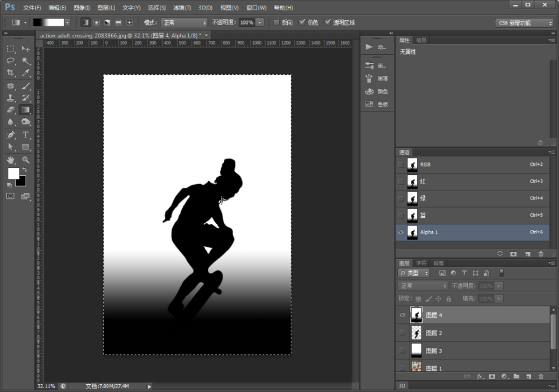Switch to the 信息 panel tab
Screen dimensions: 559x392
(421, 40)
